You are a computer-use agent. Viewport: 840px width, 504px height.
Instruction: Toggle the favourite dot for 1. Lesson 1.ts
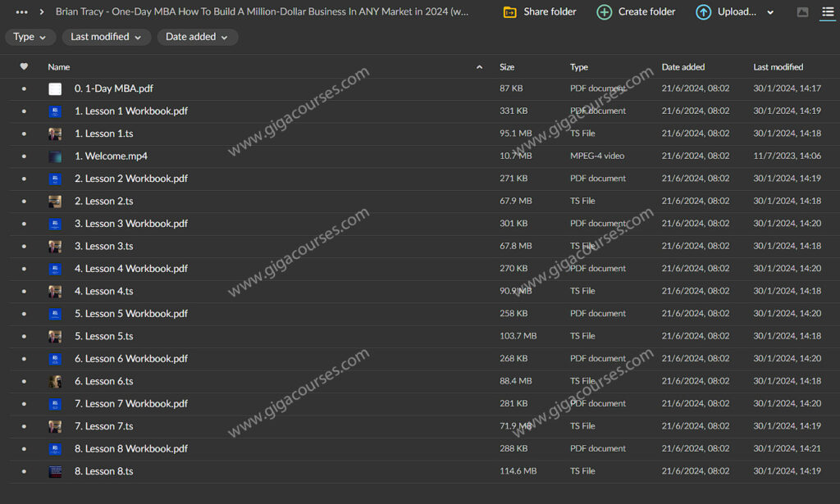point(24,134)
